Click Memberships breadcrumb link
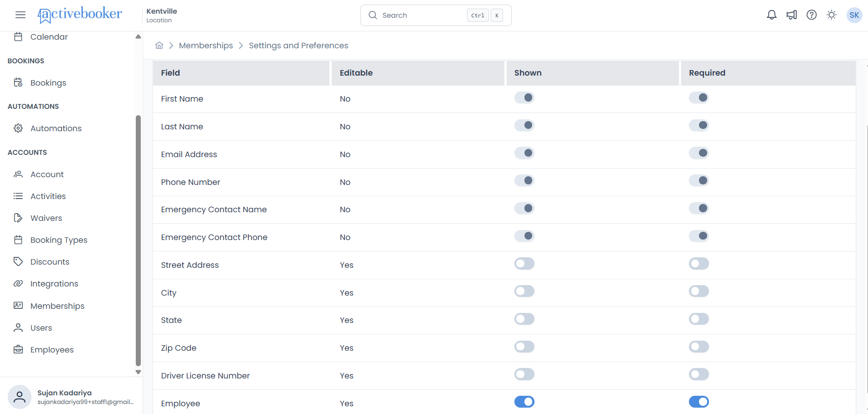 pyautogui.click(x=206, y=46)
